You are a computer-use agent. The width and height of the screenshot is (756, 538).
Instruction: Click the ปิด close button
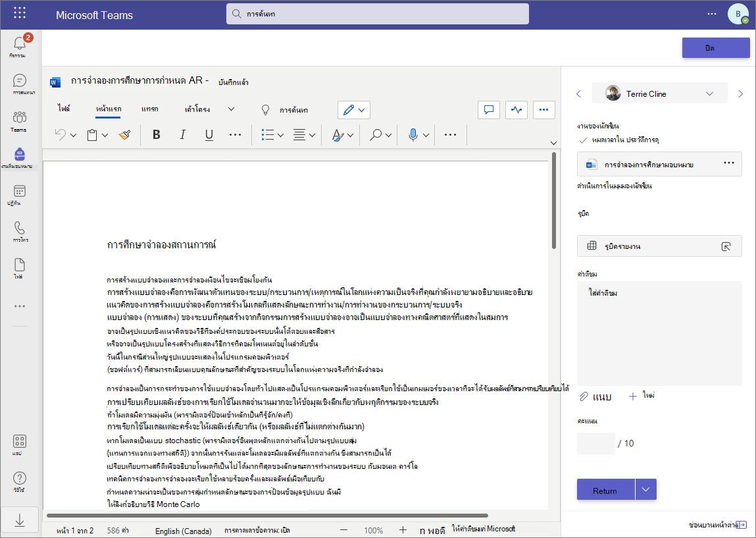tap(716, 48)
